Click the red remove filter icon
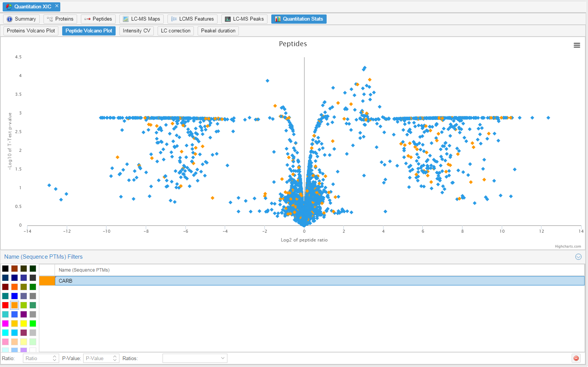Viewport: 588px width, 367px height. point(576,358)
